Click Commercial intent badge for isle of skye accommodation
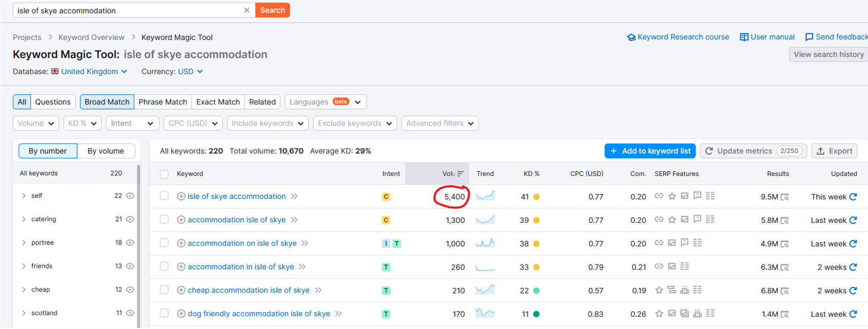868x329 pixels. (386, 197)
